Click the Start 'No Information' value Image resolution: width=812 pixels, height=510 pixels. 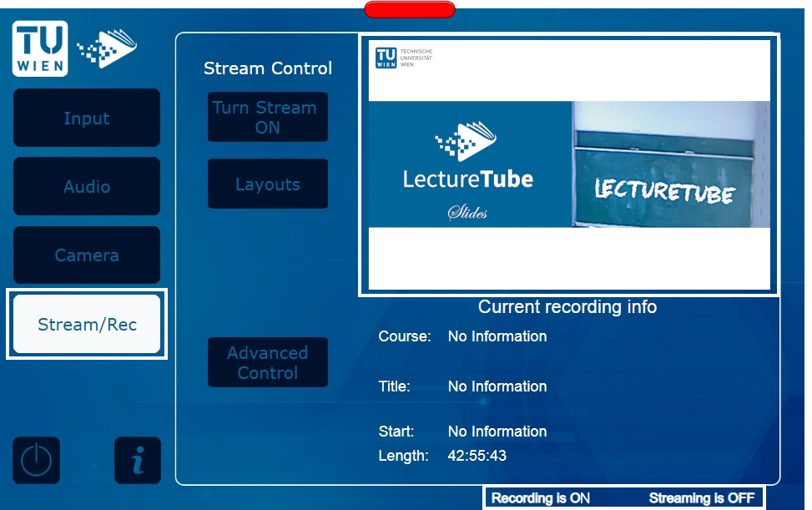click(497, 432)
